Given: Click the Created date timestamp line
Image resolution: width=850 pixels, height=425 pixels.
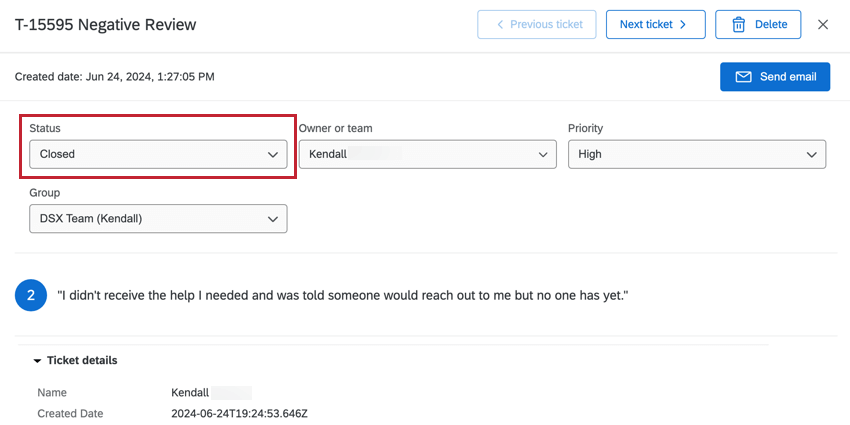Looking at the screenshot, I should (x=114, y=77).
